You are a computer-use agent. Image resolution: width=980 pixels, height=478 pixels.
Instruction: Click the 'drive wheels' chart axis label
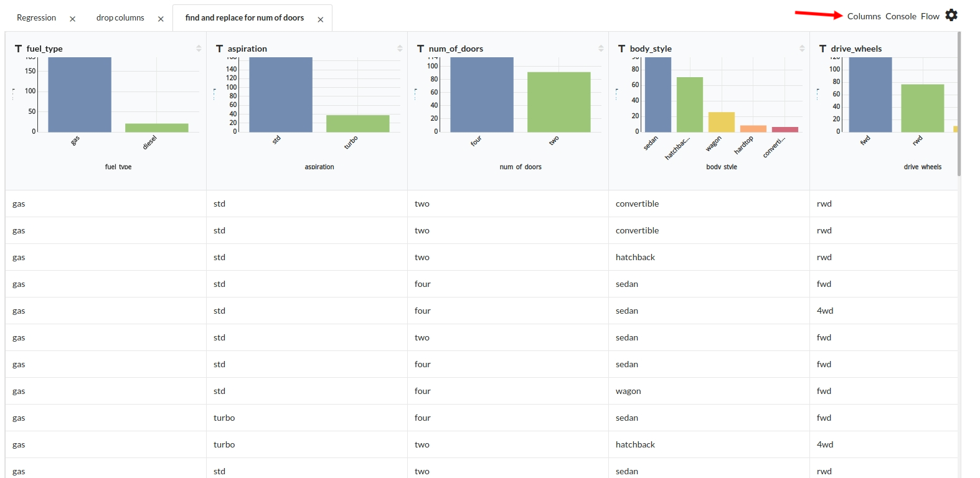tap(923, 167)
